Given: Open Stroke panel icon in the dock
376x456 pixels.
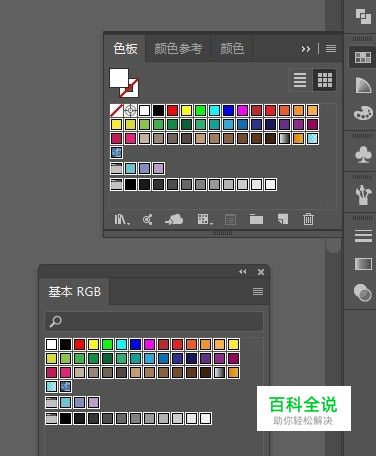Looking at the screenshot, I should (x=363, y=236).
